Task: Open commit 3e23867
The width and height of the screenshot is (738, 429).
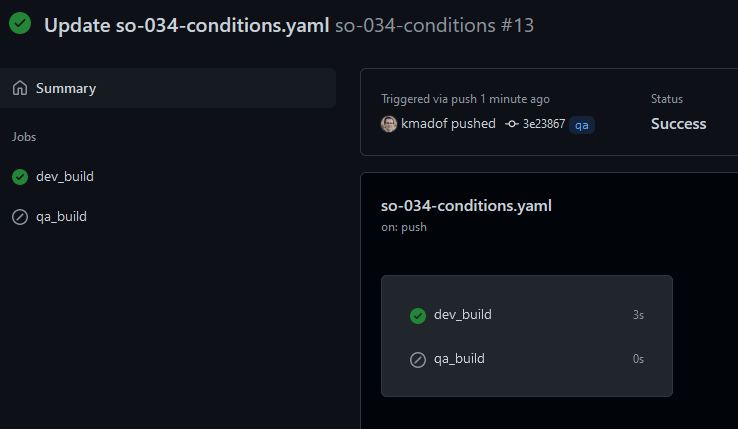Action: click(x=543, y=124)
